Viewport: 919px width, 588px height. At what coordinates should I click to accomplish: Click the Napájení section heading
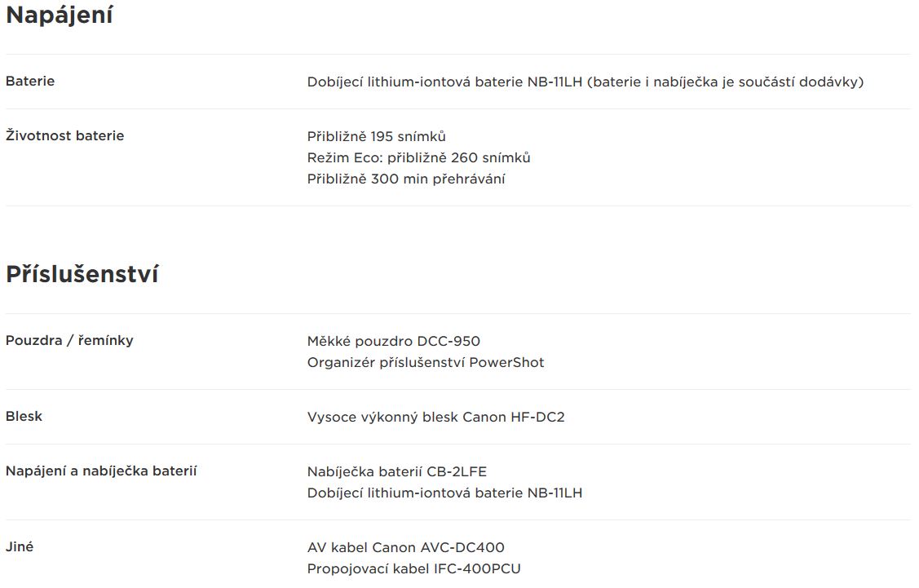(60, 15)
